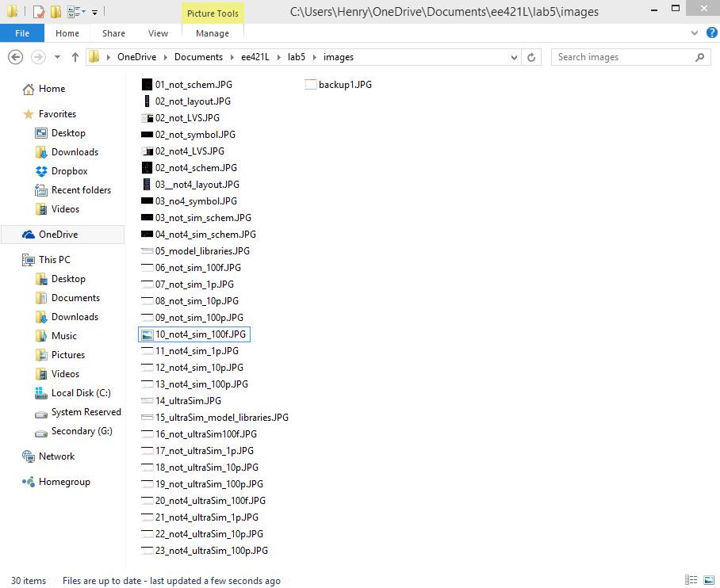The width and height of the screenshot is (720, 588).
Task: Switch to Details view using the status bar icon
Action: click(x=690, y=580)
